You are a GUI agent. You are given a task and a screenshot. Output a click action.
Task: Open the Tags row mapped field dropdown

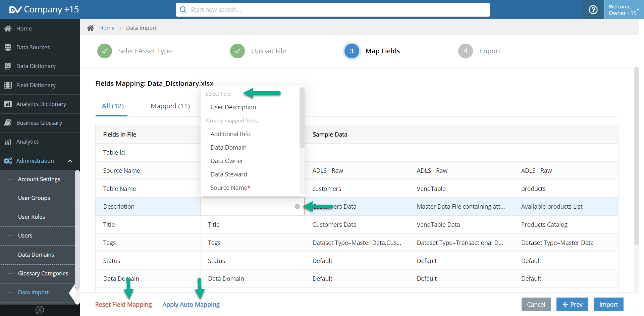coord(253,243)
